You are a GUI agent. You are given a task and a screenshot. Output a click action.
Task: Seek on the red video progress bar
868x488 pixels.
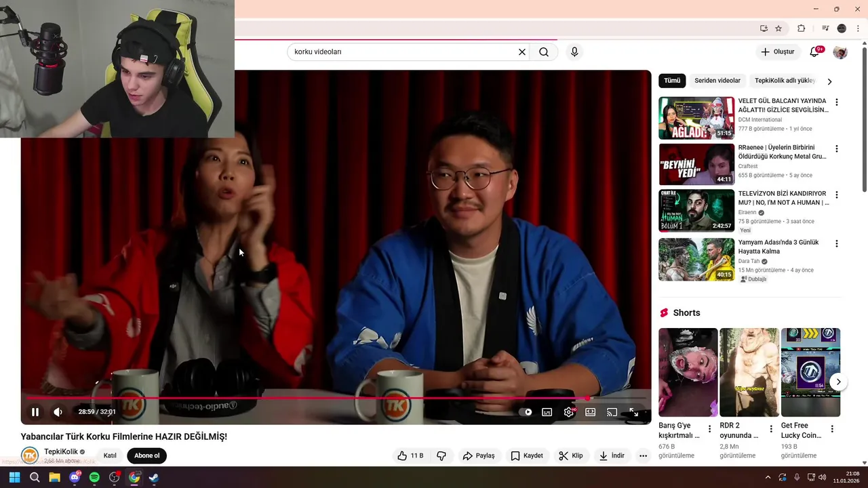[x=336, y=398]
